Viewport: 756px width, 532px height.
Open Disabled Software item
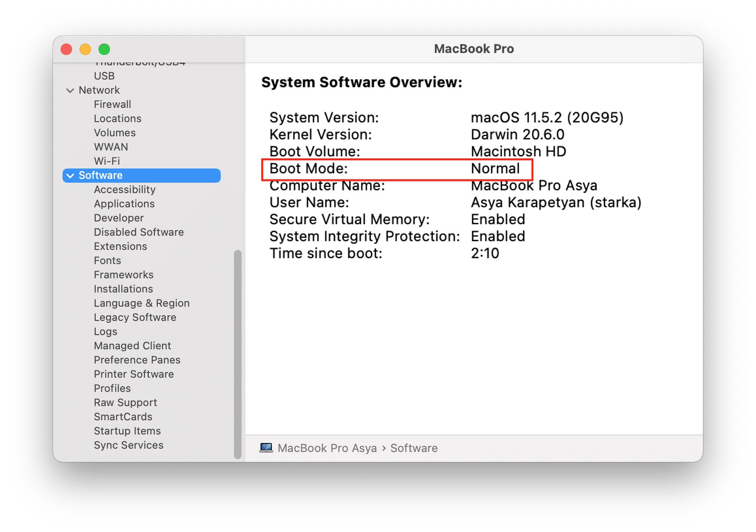[139, 232]
